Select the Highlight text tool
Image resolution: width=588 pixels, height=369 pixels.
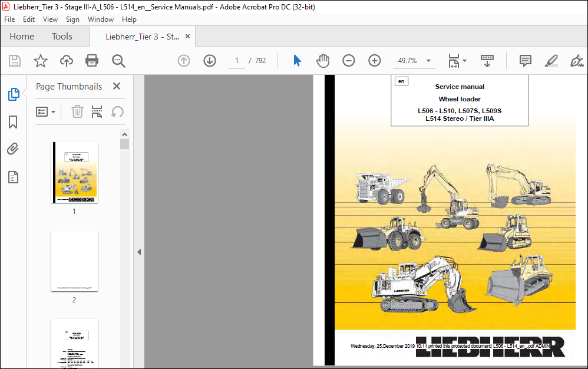point(551,61)
